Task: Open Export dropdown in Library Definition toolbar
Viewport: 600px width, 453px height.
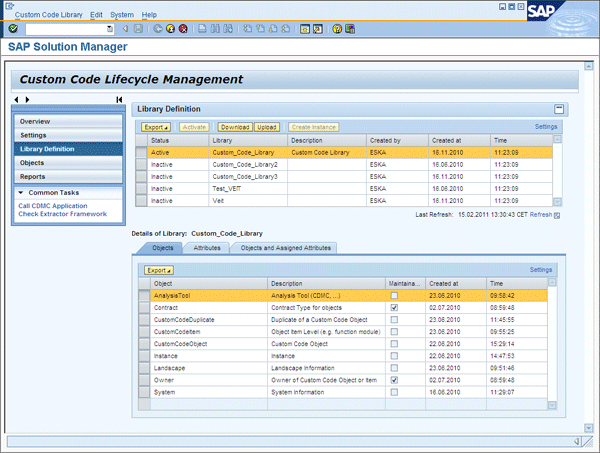Action: (x=156, y=127)
